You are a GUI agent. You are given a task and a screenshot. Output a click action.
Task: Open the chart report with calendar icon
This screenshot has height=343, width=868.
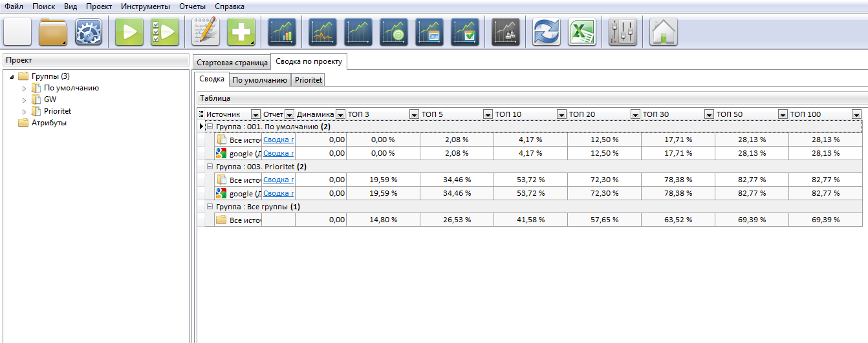tap(429, 32)
